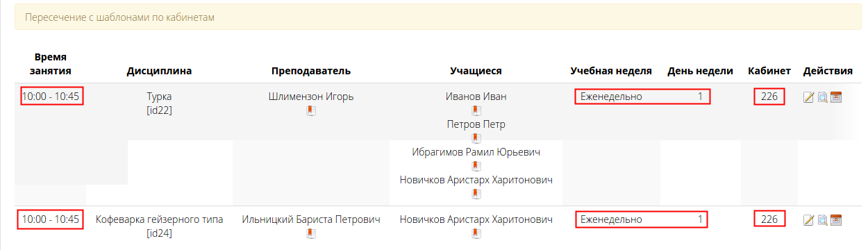
Task: Click the 10:00 - 10:45 time in the Турка row
Action: 51,97
